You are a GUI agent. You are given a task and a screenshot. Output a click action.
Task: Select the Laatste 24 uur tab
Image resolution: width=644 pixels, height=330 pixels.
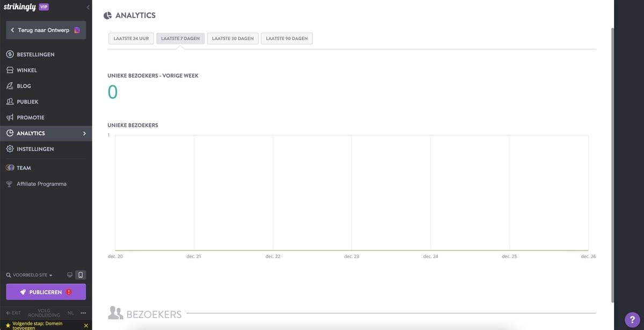(131, 39)
